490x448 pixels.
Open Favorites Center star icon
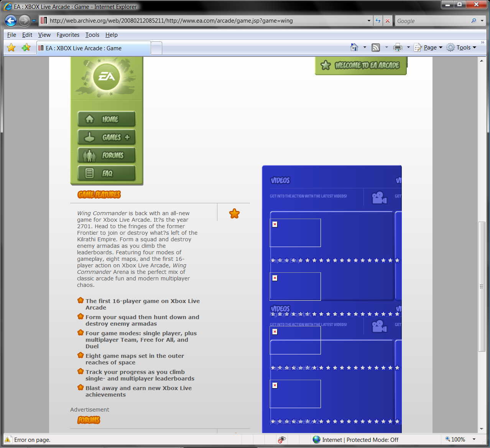[x=12, y=48]
